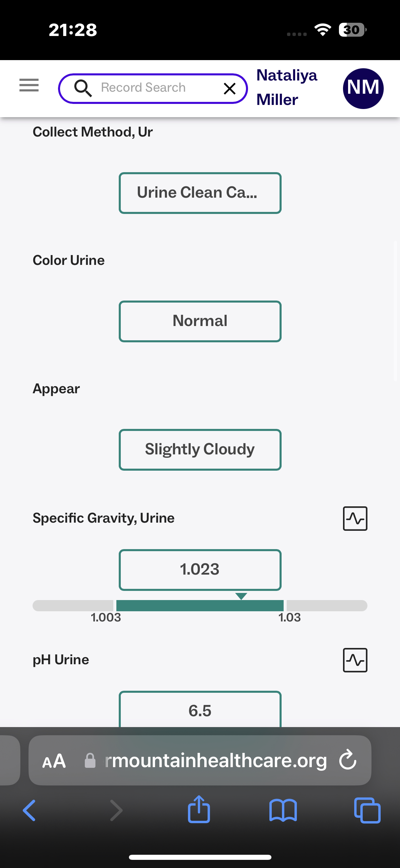The width and height of the screenshot is (400, 868).
Task: Open Safari tabs overview
Action: (367, 810)
